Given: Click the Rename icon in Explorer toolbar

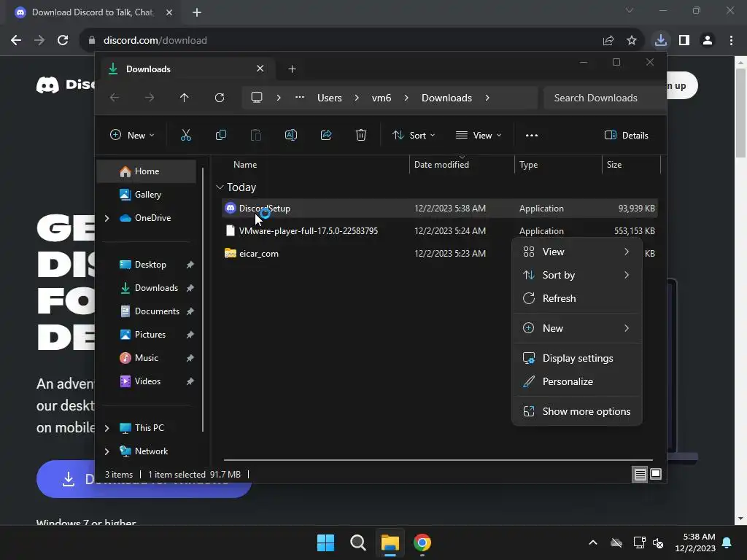Looking at the screenshot, I should [x=290, y=135].
